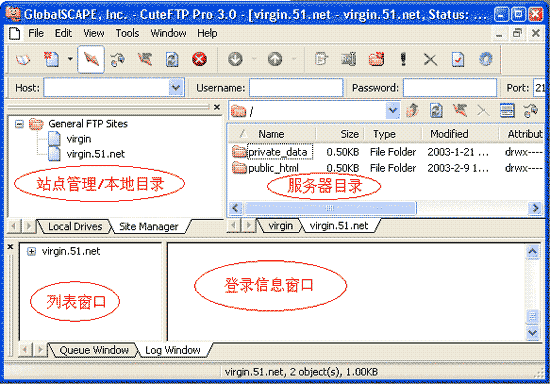Sort by the Type column header
The image size is (550, 384).
click(x=392, y=134)
